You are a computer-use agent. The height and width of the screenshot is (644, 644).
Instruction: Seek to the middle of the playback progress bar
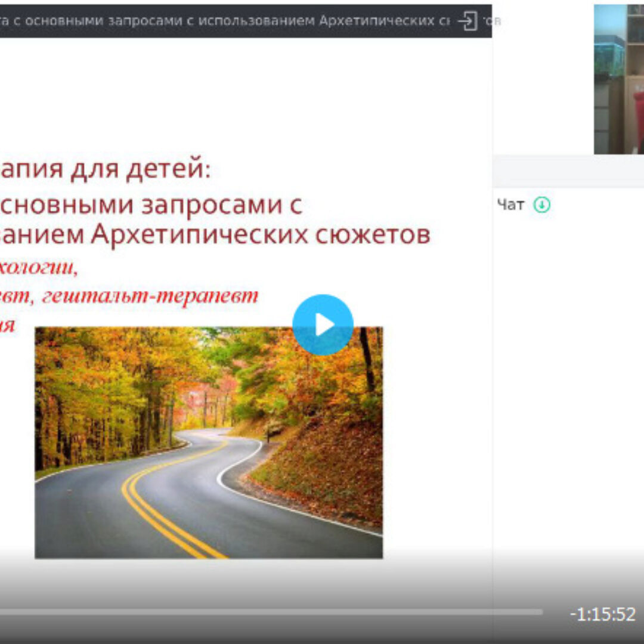tap(271, 612)
